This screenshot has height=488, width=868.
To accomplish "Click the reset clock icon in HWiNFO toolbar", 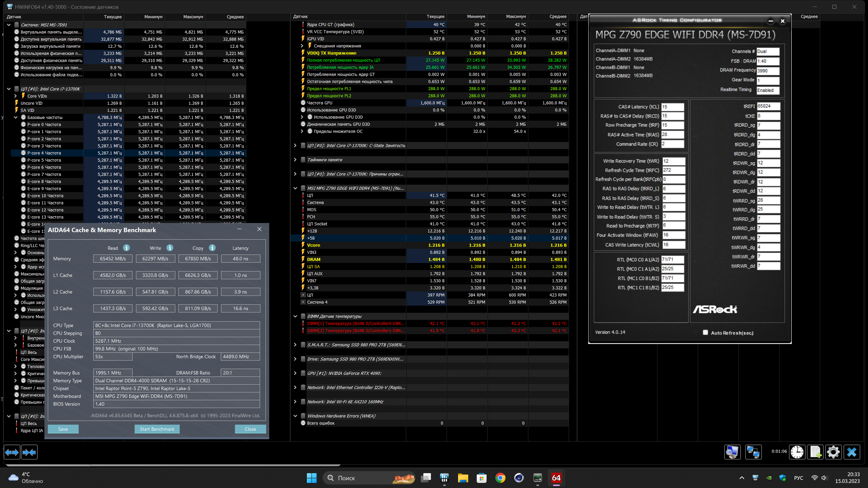I will 797,452.
